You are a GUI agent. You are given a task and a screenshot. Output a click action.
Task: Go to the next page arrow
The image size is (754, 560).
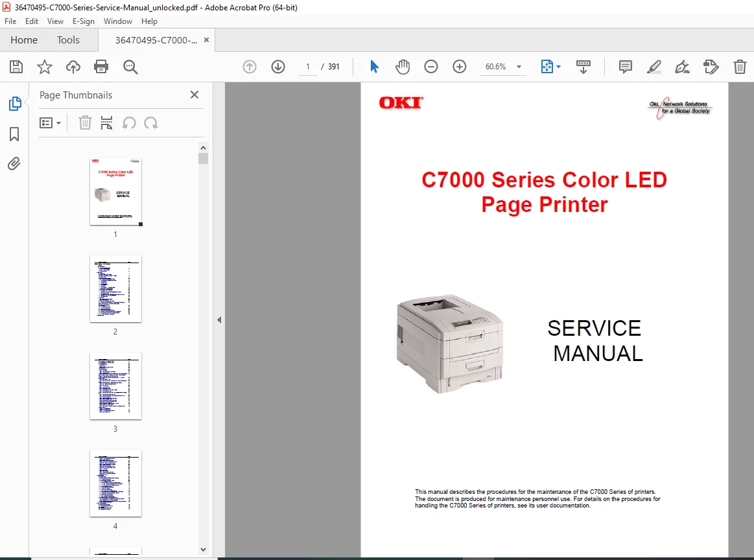(x=278, y=67)
